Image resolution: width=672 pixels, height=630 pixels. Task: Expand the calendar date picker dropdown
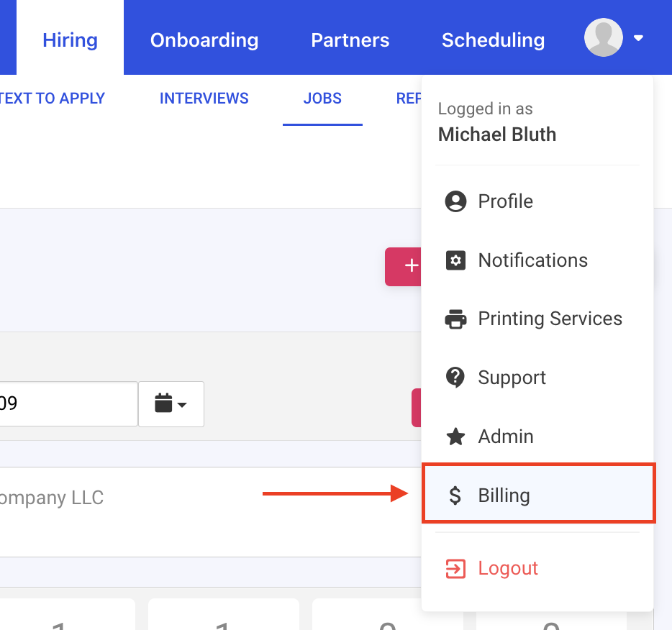[171, 404]
